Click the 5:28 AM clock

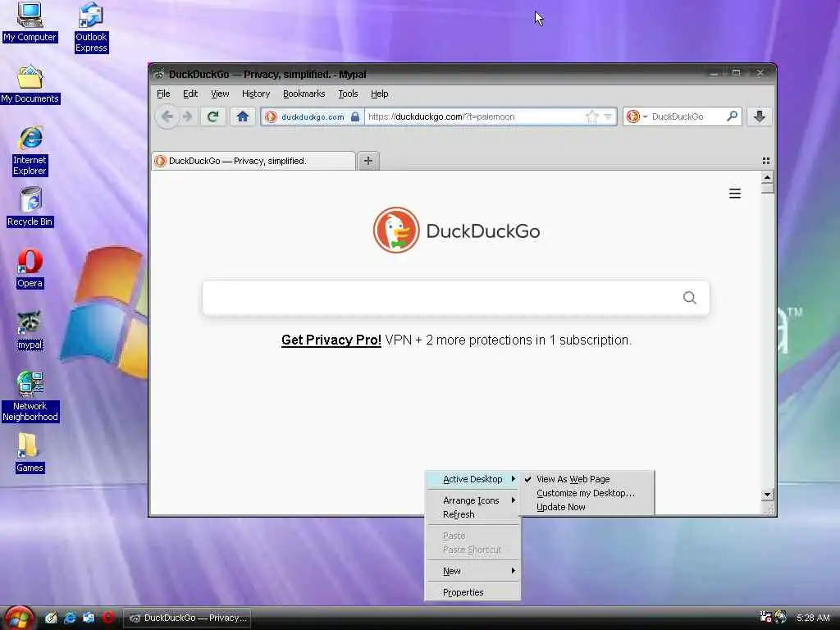point(813,618)
